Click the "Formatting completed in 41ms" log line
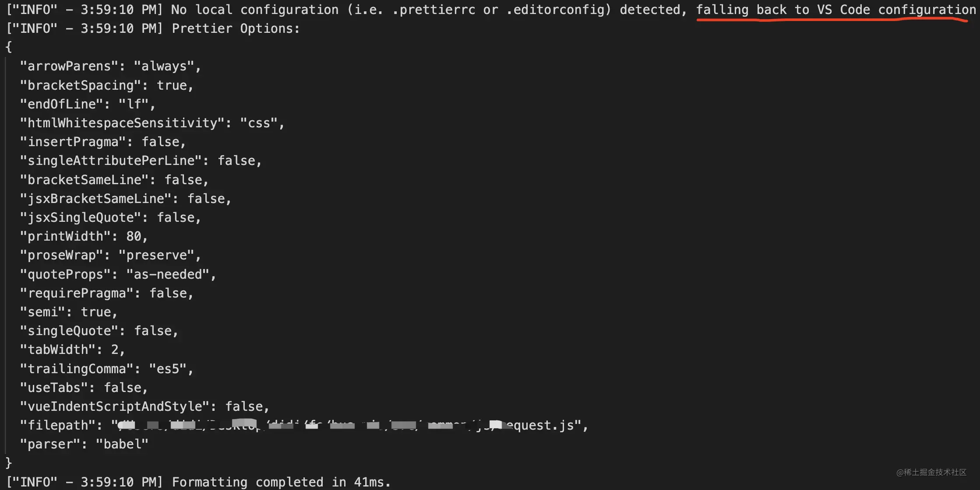This screenshot has width=980, height=490. tap(198, 482)
